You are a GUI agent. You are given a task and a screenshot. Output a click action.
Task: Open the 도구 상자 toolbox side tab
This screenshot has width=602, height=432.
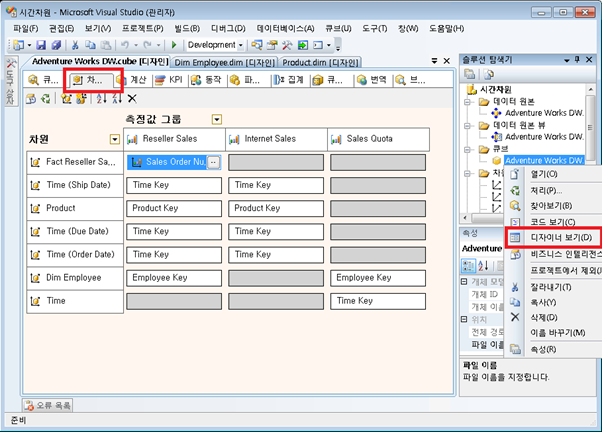(10, 81)
